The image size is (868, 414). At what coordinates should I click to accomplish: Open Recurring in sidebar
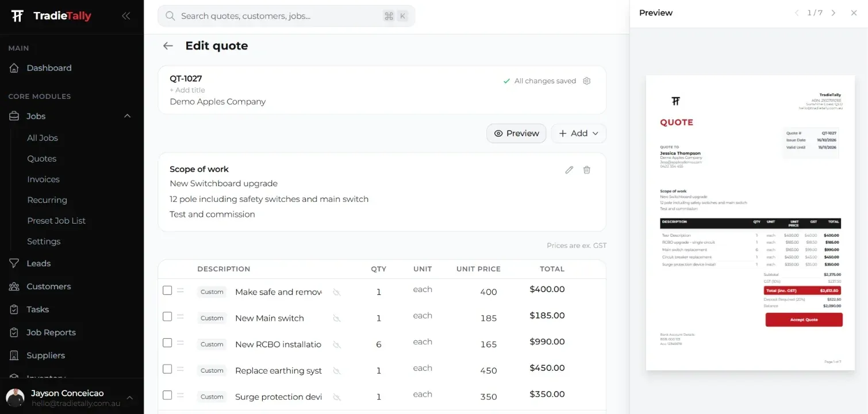click(x=47, y=200)
